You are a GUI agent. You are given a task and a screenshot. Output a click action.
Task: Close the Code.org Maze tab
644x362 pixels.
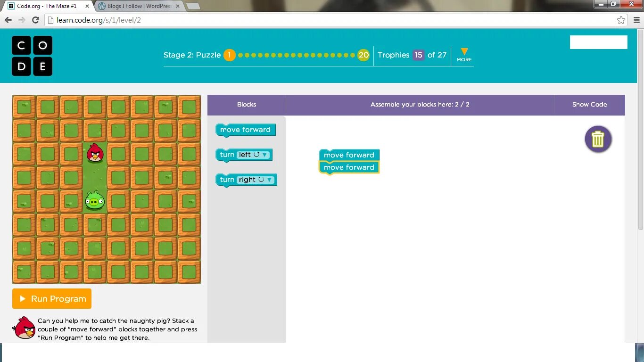pos(87,6)
